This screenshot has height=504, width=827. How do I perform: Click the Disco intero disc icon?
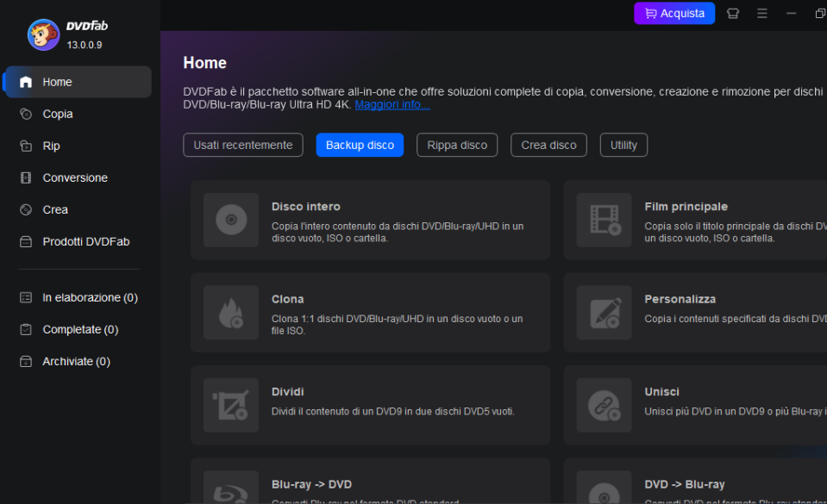pyautogui.click(x=231, y=220)
